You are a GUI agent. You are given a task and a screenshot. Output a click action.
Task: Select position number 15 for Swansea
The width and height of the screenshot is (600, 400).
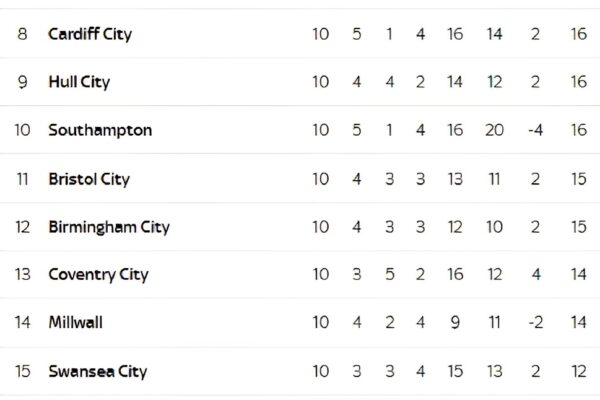[x=23, y=371]
